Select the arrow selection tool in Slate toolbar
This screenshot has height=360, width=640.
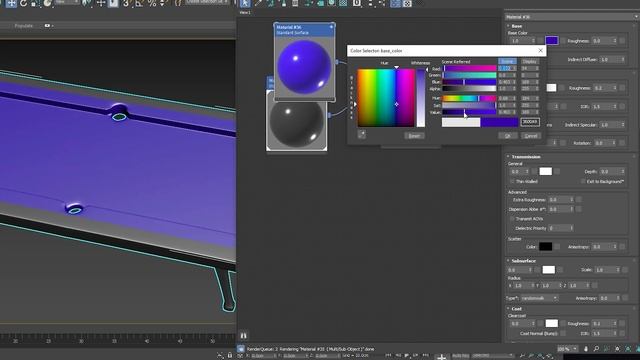(245, 4)
